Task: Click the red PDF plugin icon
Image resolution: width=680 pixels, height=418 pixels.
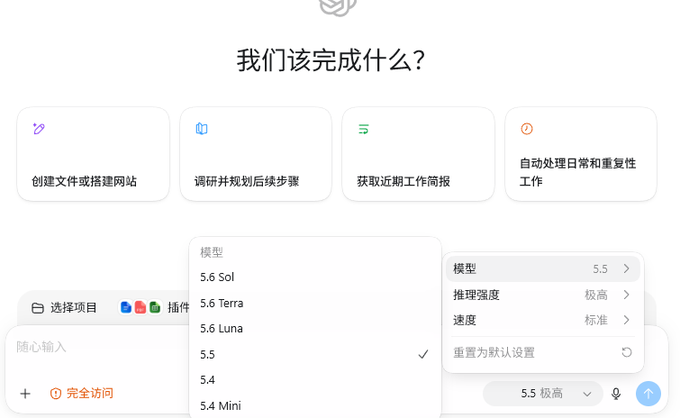Action: pyautogui.click(x=140, y=307)
